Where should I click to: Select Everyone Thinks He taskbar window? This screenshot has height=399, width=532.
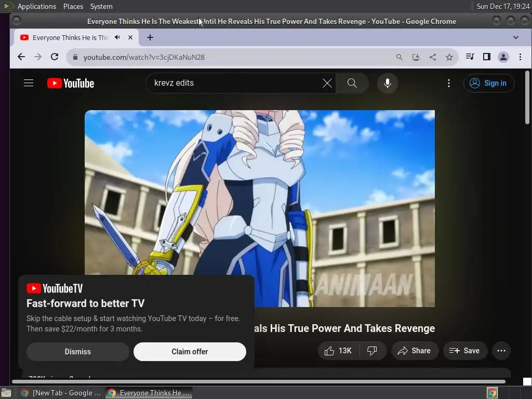click(x=149, y=393)
